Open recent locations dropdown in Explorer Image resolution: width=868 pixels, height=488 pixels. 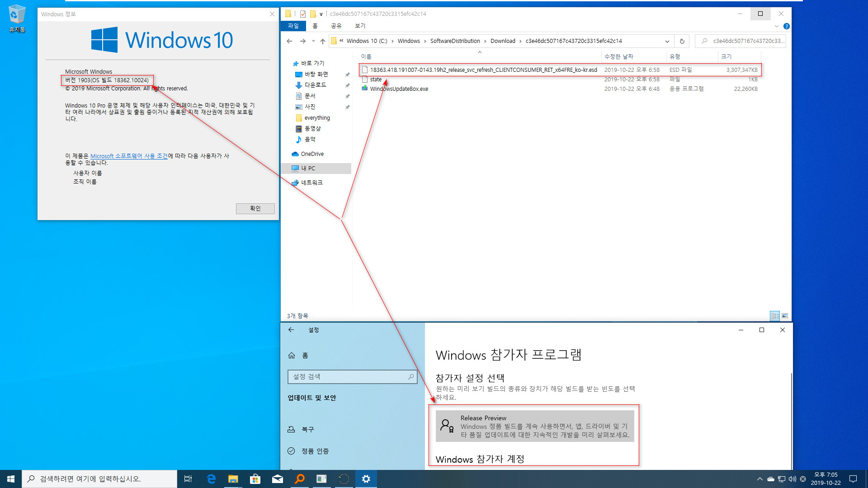(313, 41)
